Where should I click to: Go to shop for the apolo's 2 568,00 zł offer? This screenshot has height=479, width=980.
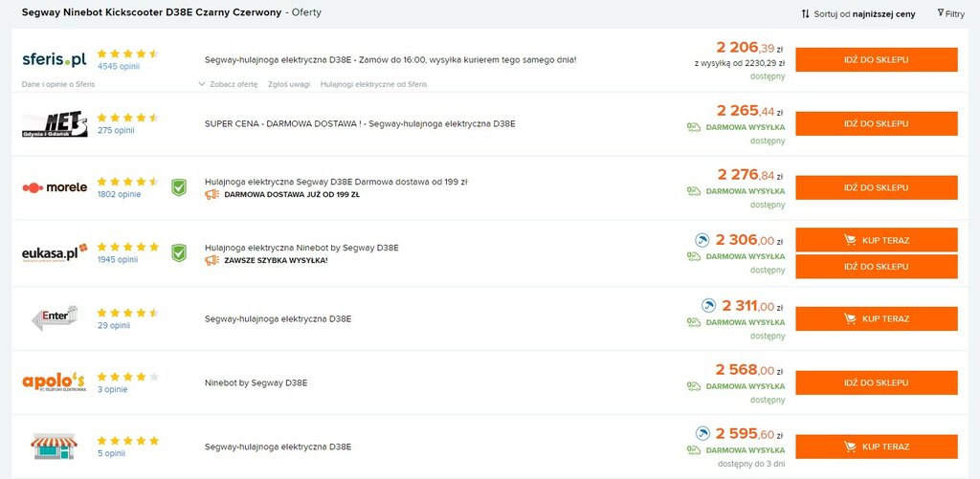coord(877,382)
